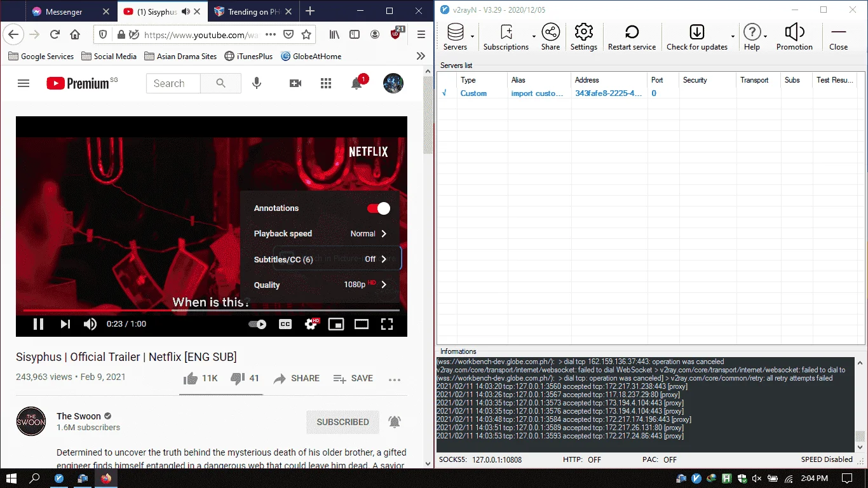The image size is (868, 488).
Task: Search YouTube with microphone voice icon
Action: click(x=257, y=83)
